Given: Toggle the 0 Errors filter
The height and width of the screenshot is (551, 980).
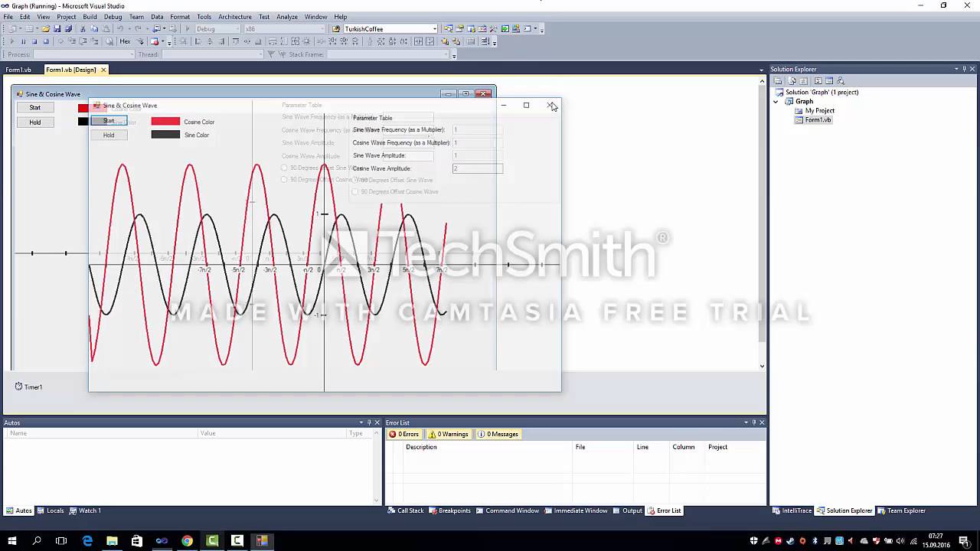Looking at the screenshot, I should (403, 434).
